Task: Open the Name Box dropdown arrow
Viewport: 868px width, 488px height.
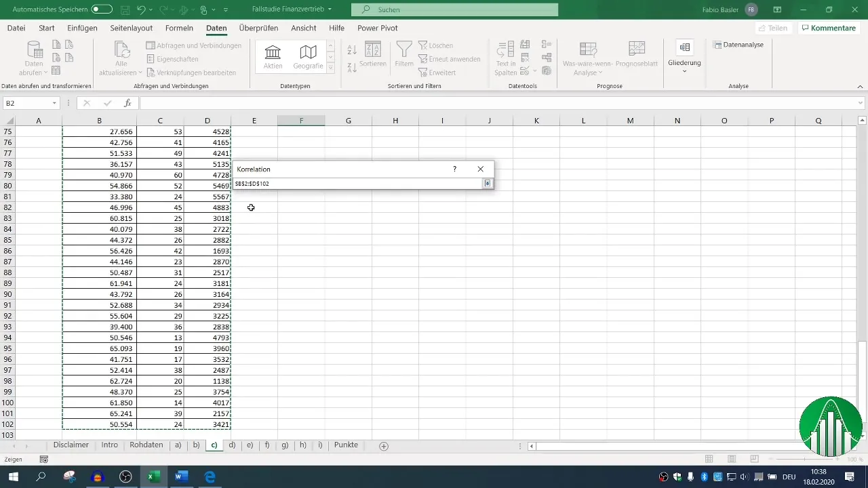Action: (x=54, y=103)
